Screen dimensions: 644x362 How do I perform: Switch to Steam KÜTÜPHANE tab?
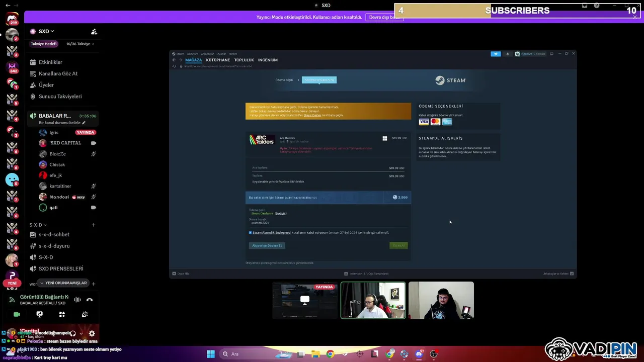pos(218,60)
